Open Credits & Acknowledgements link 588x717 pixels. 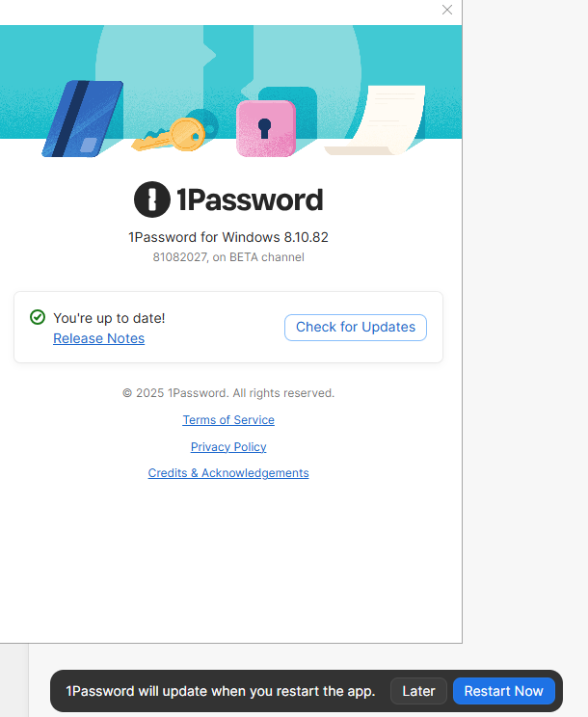click(x=228, y=473)
